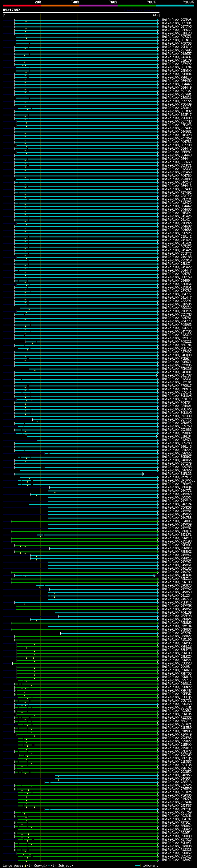Screen dimensions: 197x868
Task: Select the label UniRef100_A9PEI5
Action: pos(176,78)
